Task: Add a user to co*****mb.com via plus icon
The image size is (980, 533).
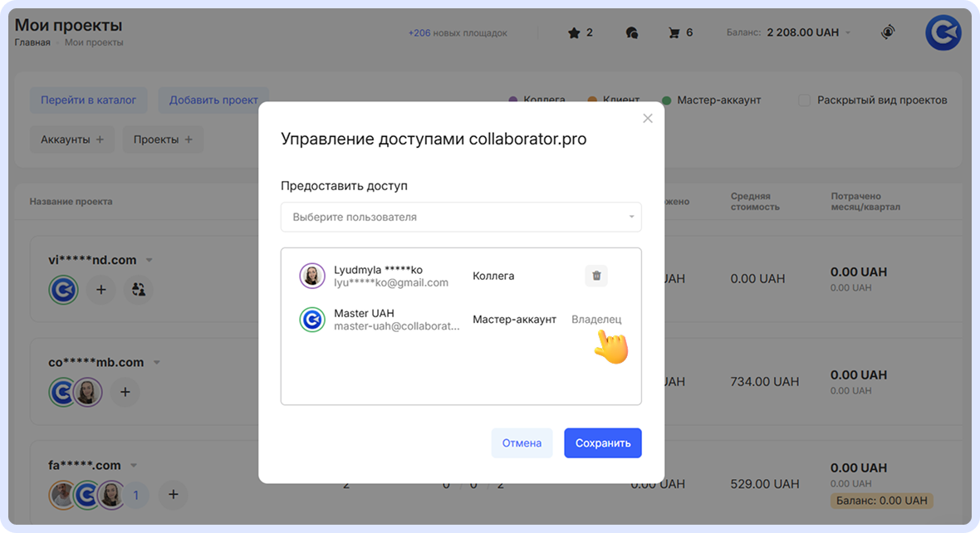Action: coord(125,391)
